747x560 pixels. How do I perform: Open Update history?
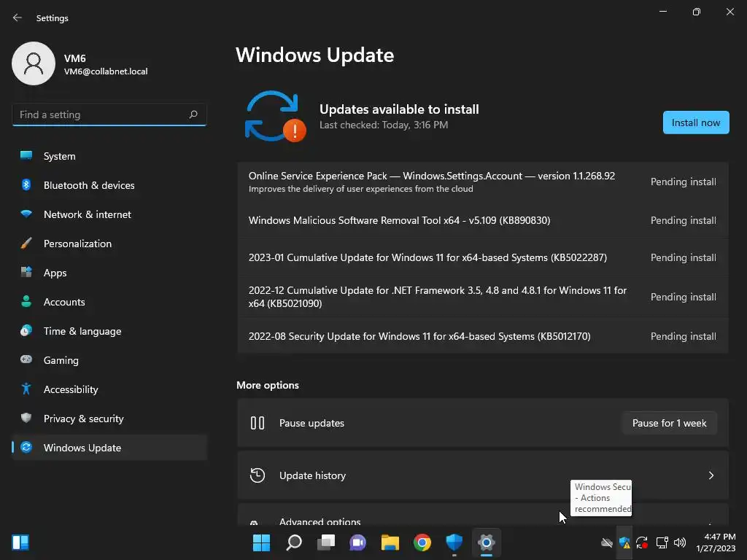[x=483, y=475]
